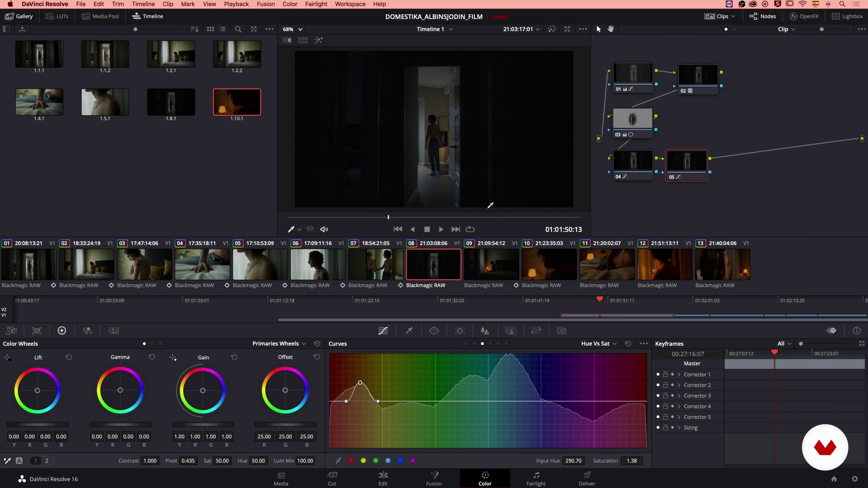Toggle auto keyframe diamond for Sizing
Viewport: 868px width, 488px height.
click(672, 427)
